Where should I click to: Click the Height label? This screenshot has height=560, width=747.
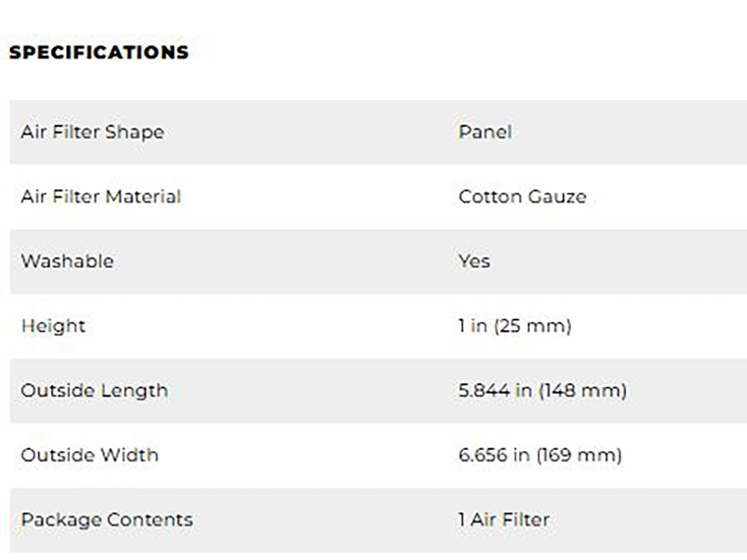click(x=53, y=326)
